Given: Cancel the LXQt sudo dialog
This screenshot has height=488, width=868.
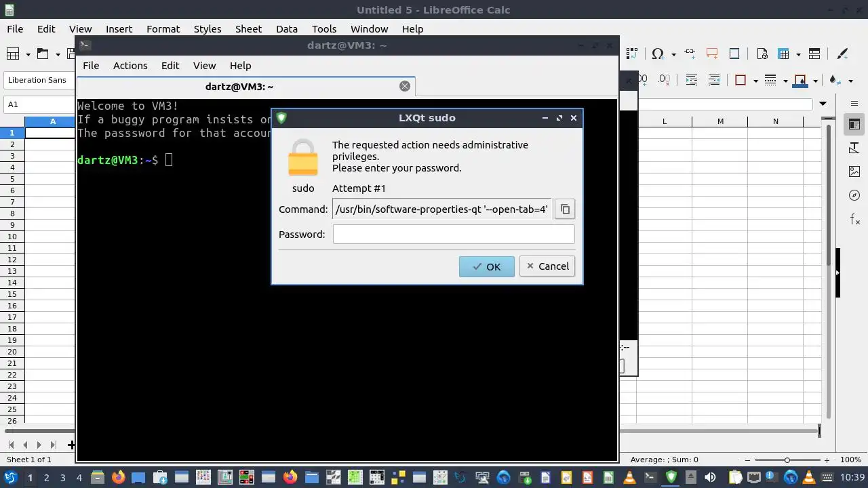Looking at the screenshot, I should (x=547, y=266).
